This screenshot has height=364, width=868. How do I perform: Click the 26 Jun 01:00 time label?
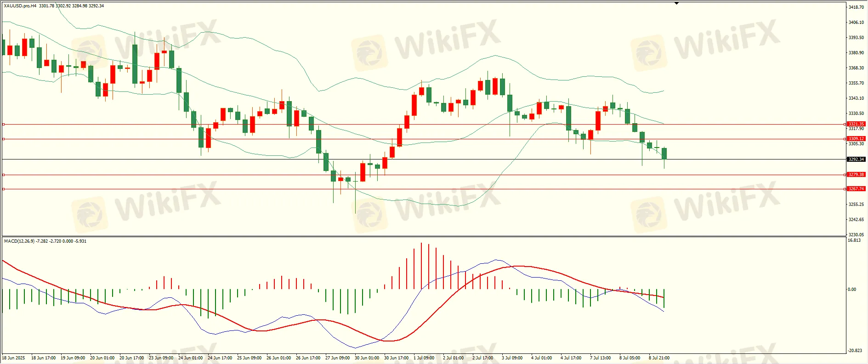tap(279, 358)
